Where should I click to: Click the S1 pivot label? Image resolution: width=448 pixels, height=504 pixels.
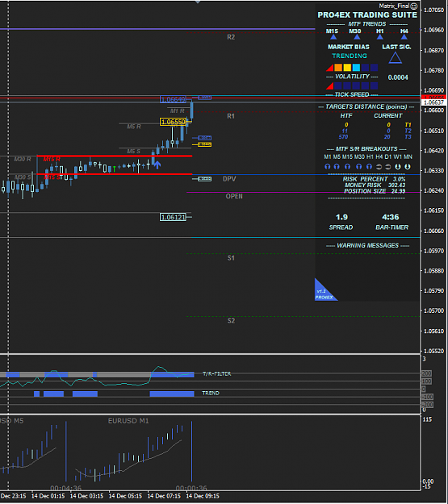point(231,258)
